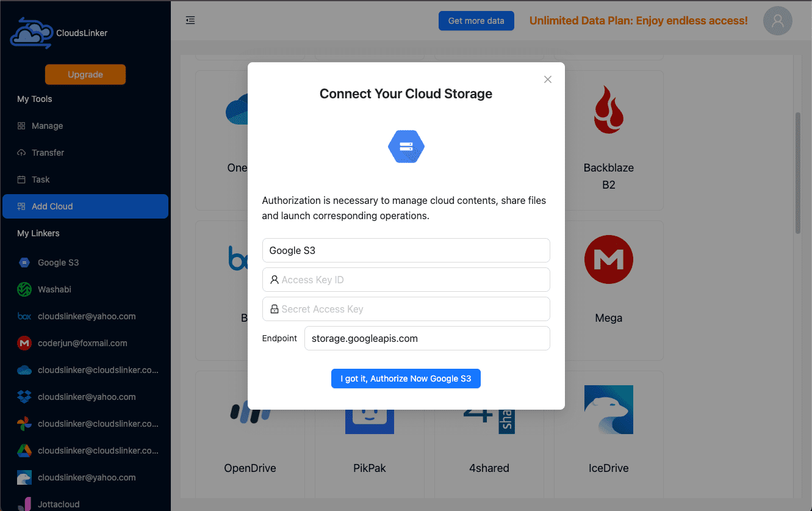Click the Mega label text in grid
Image resolution: width=812 pixels, height=511 pixels.
point(609,318)
